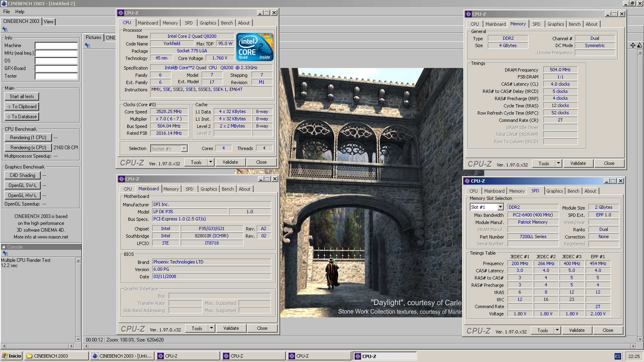
Task: Click Close in CPU-Z Memory window
Action: [x=609, y=163]
